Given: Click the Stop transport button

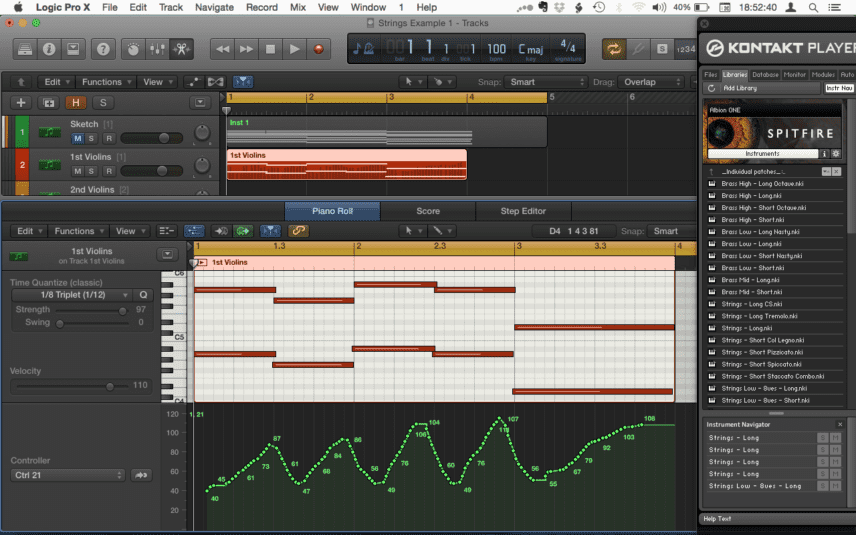Looking at the screenshot, I should pyautogui.click(x=270, y=49).
